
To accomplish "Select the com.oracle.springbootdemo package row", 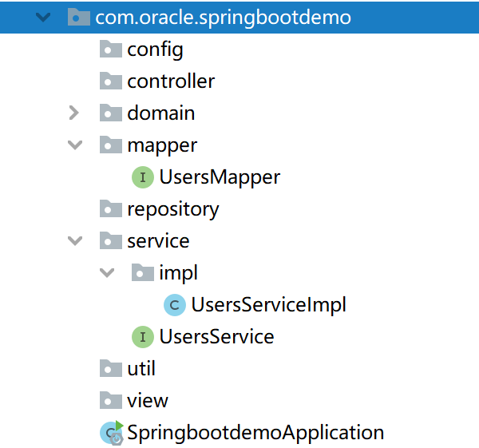I will click(x=223, y=18).
